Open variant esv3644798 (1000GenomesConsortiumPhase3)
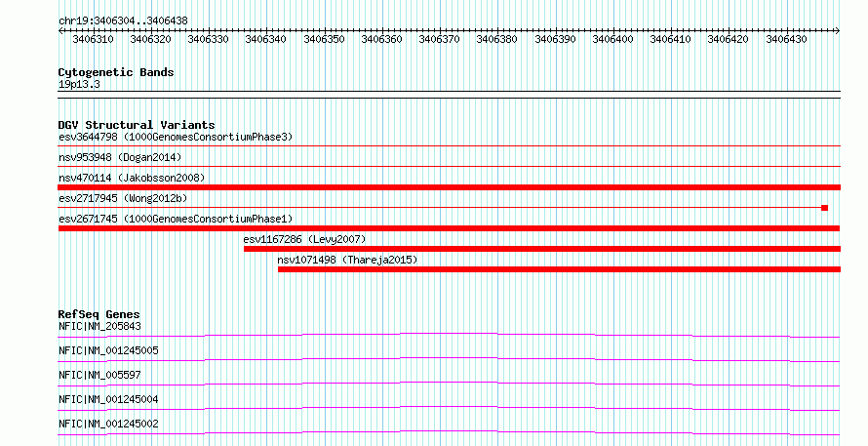 (x=176, y=137)
